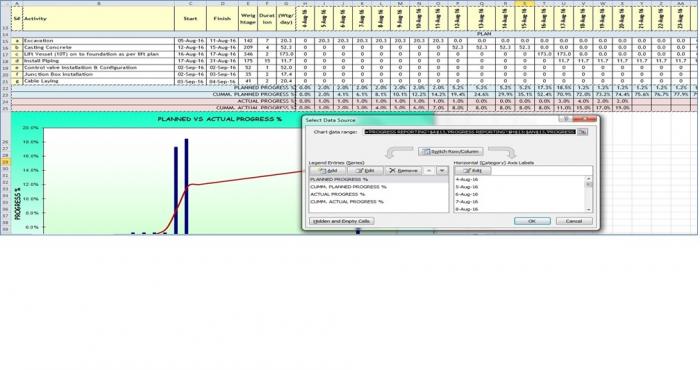The width and height of the screenshot is (700, 370).
Task: Move the selected series up
Action: [x=429, y=171]
